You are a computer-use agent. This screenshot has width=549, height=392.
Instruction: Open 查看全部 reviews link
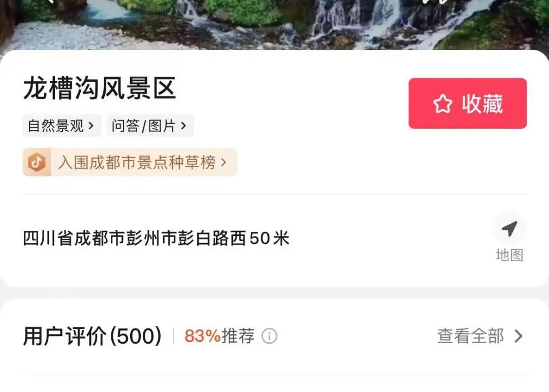click(x=480, y=336)
